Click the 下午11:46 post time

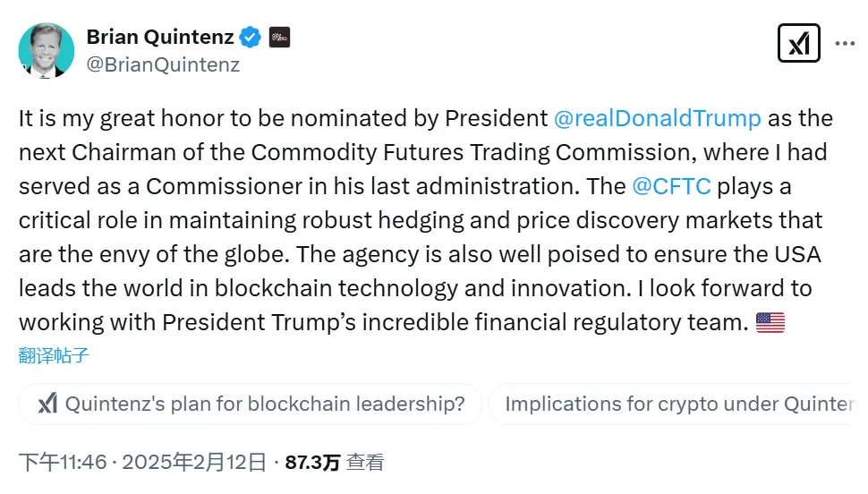tap(63, 462)
